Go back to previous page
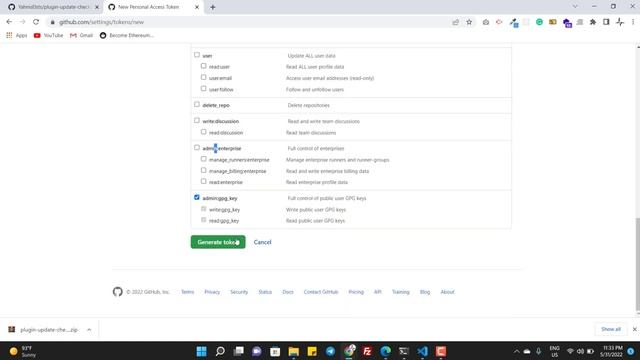This screenshot has height=360, width=640. tap(9, 22)
